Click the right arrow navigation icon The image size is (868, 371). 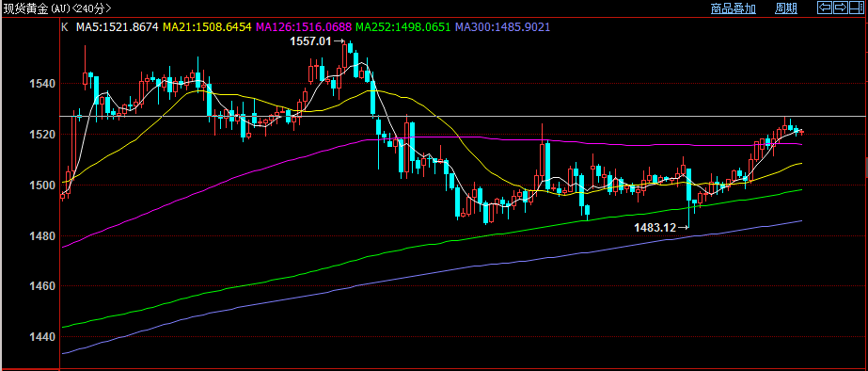841,8
